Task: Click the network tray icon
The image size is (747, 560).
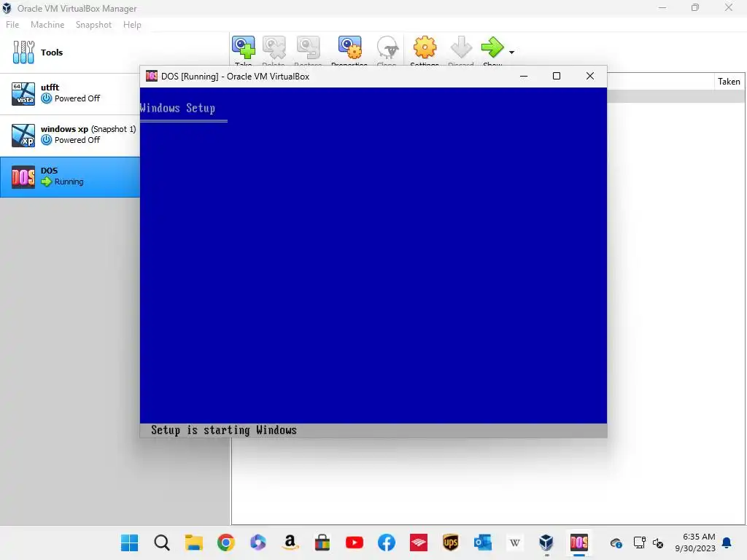Action: click(x=639, y=542)
